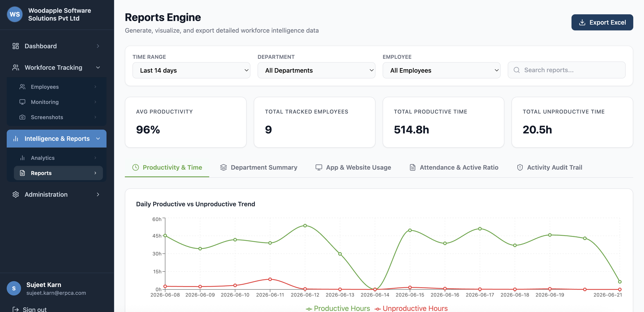Viewport: 644px width, 312px height.
Task: Open the Time Range dropdown
Action: (191, 70)
